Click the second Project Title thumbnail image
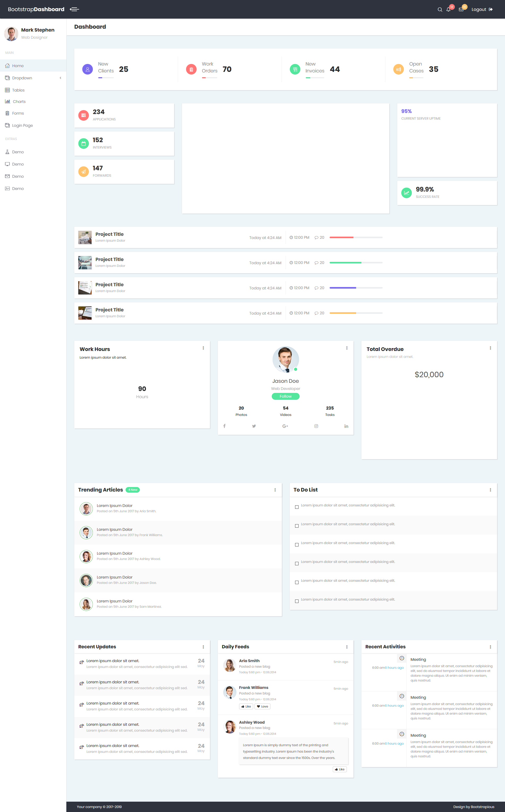505x812 pixels. coord(85,263)
